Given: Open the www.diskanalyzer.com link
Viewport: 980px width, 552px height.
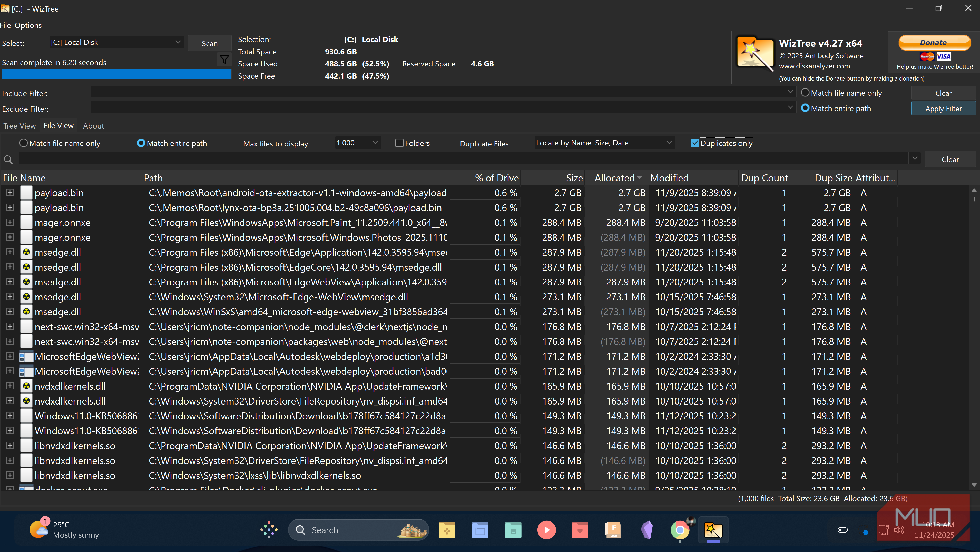Looking at the screenshot, I should [x=814, y=66].
